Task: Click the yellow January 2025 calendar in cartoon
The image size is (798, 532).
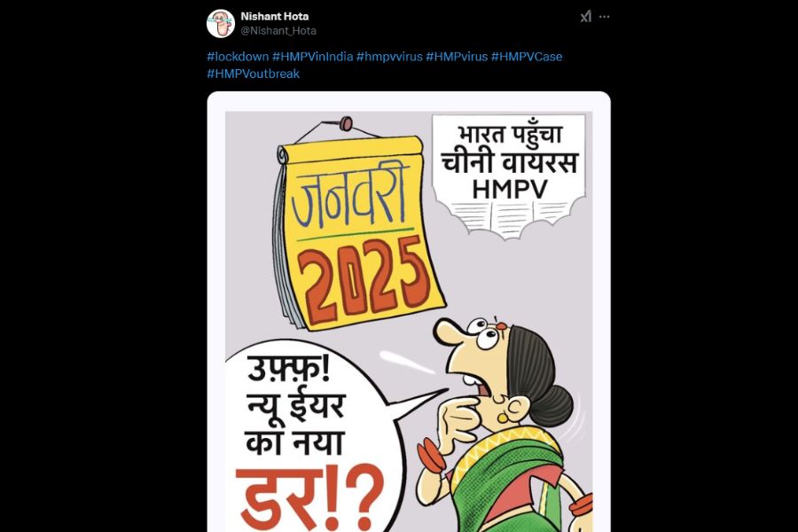Action: pyautogui.click(x=359, y=231)
